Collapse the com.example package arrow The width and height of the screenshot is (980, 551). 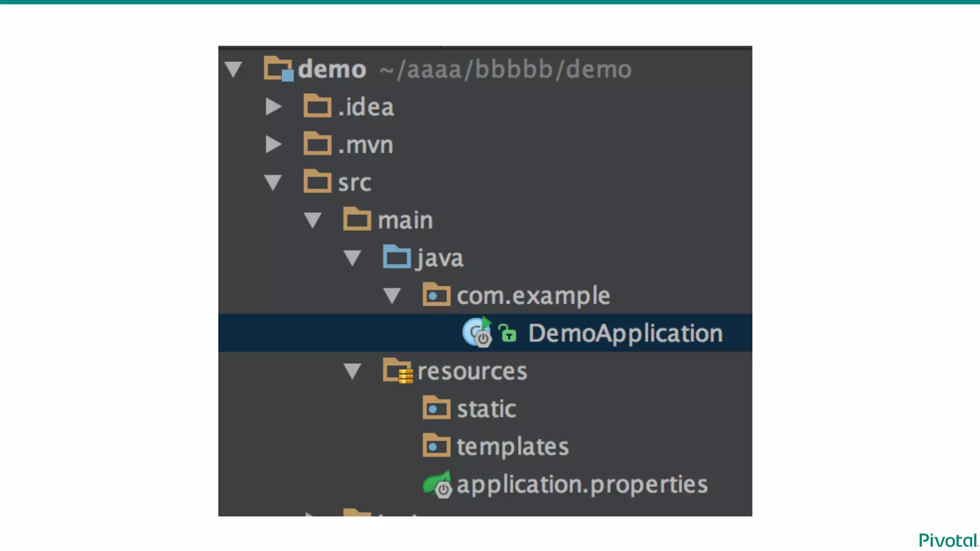click(x=392, y=296)
